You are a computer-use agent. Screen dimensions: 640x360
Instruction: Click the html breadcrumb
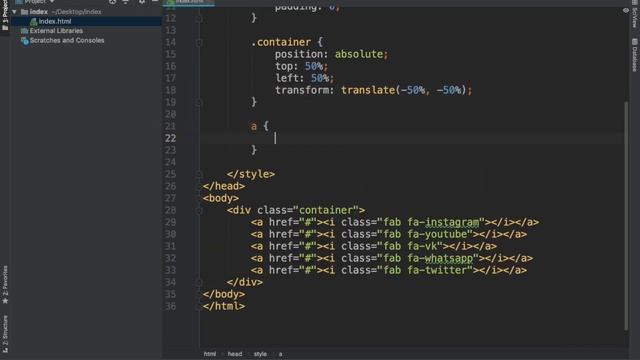click(x=210, y=354)
